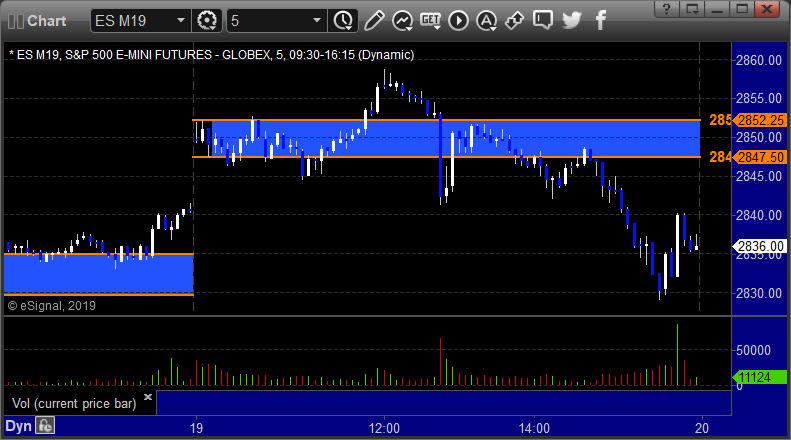The image size is (791, 440).
Task: Click the 19 date label on time axis
Action: click(x=196, y=428)
